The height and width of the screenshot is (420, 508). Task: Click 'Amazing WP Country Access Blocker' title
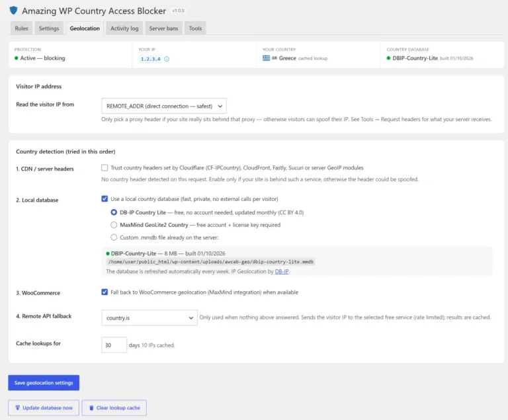(94, 11)
